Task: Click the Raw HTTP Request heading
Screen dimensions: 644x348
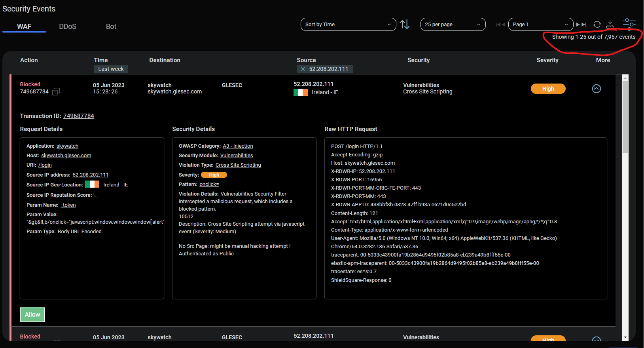Action: 351,129
